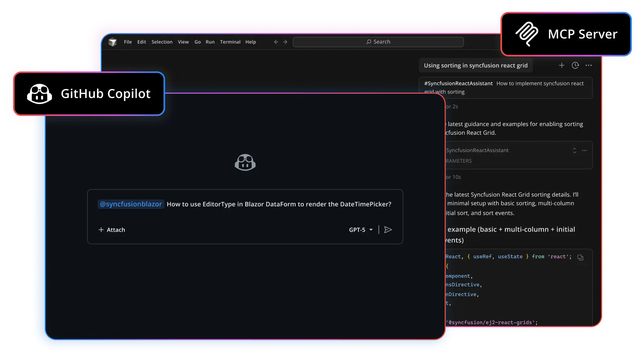The width and height of the screenshot is (644, 352).
Task: Click the forward navigation arrow
Action: click(x=285, y=42)
